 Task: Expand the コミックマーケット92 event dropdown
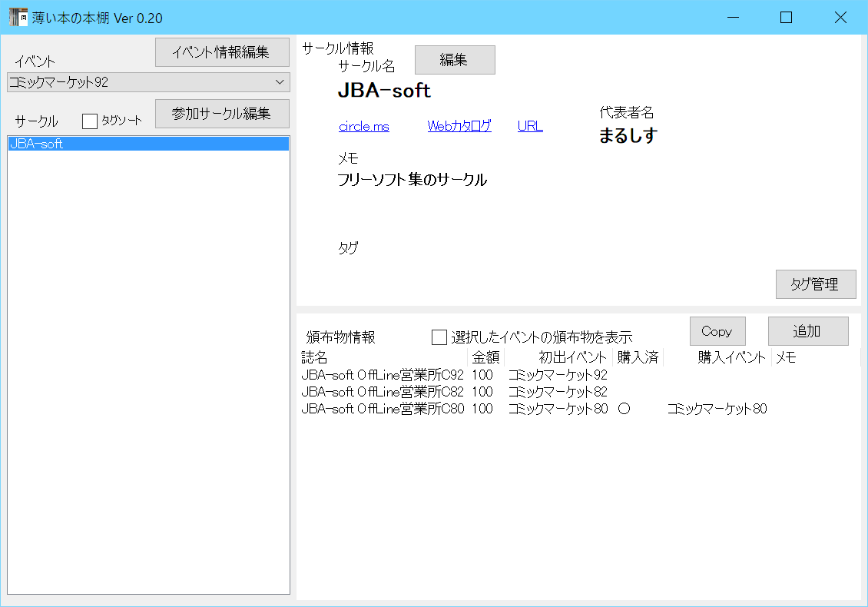click(x=148, y=82)
